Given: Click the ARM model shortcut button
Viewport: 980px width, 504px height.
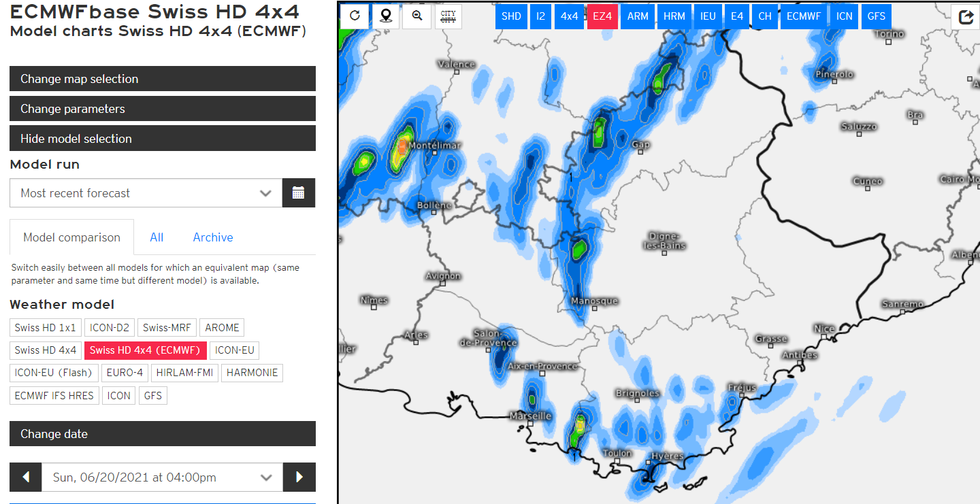Looking at the screenshot, I should click(x=638, y=16).
